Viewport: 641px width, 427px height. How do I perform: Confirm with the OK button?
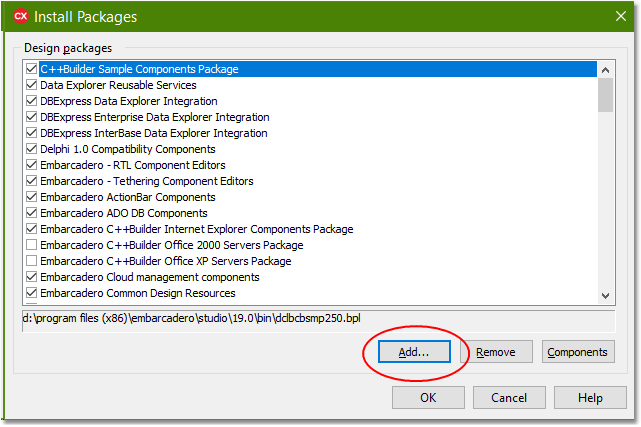pyautogui.click(x=428, y=398)
